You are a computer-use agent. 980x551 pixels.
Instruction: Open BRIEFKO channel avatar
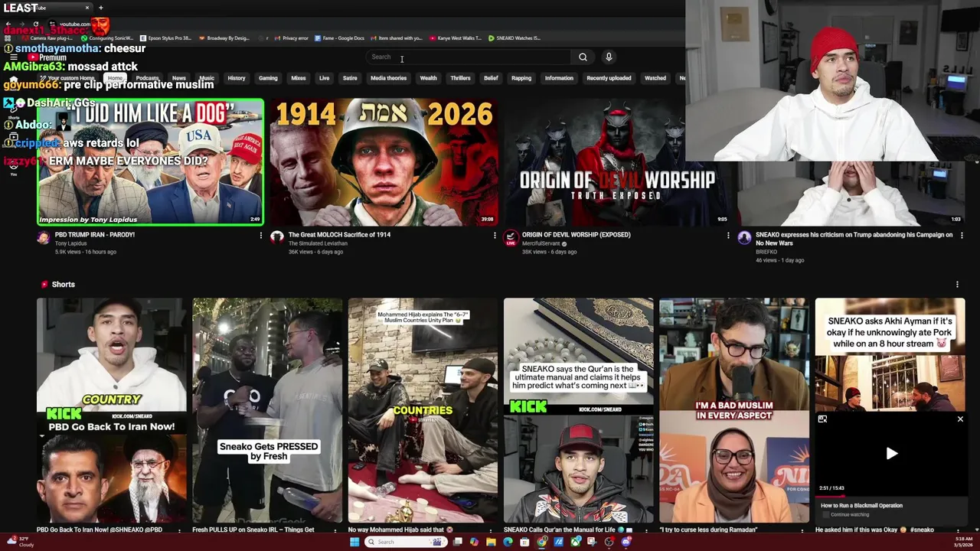[744, 238]
